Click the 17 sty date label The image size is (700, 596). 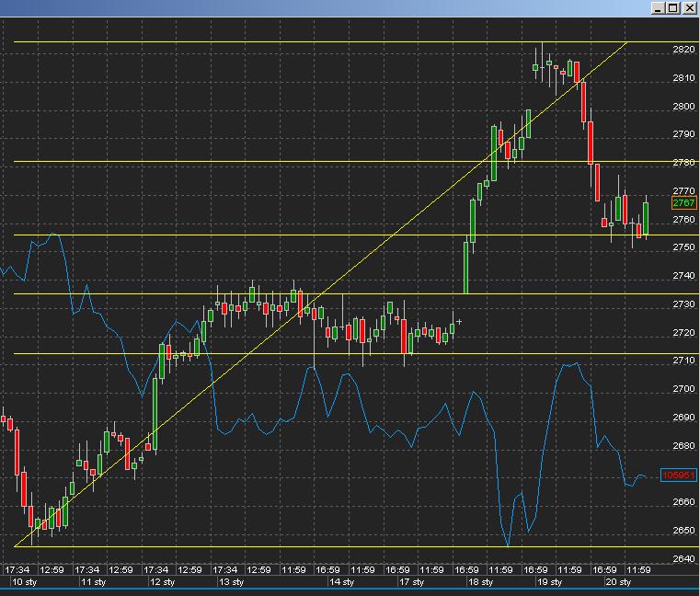tap(411, 582)
